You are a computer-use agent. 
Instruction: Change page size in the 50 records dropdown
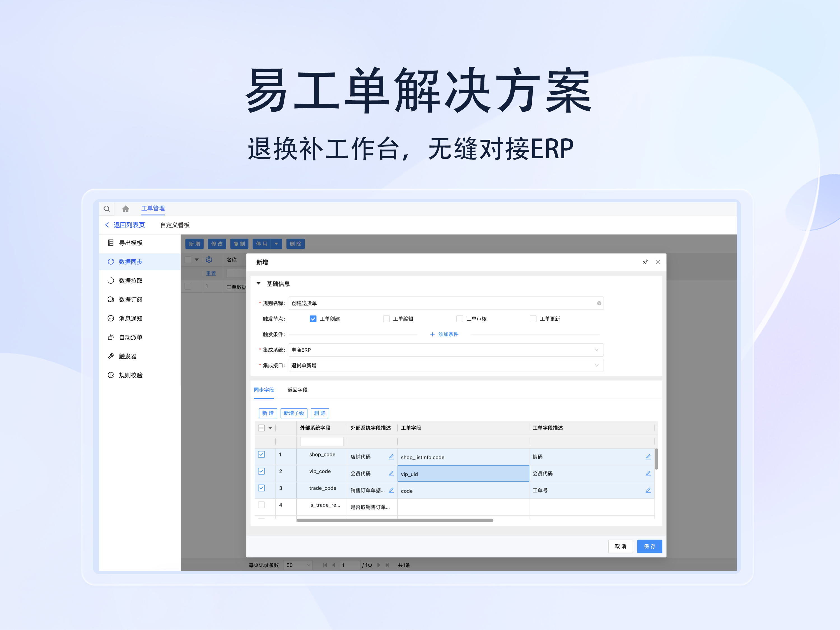coord(298,565)
